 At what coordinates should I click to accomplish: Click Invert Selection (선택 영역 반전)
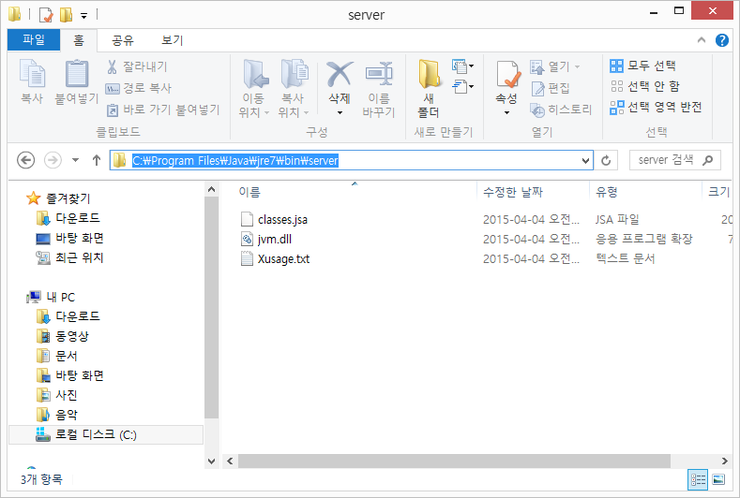pyautogui.click(x=655, y=106)
